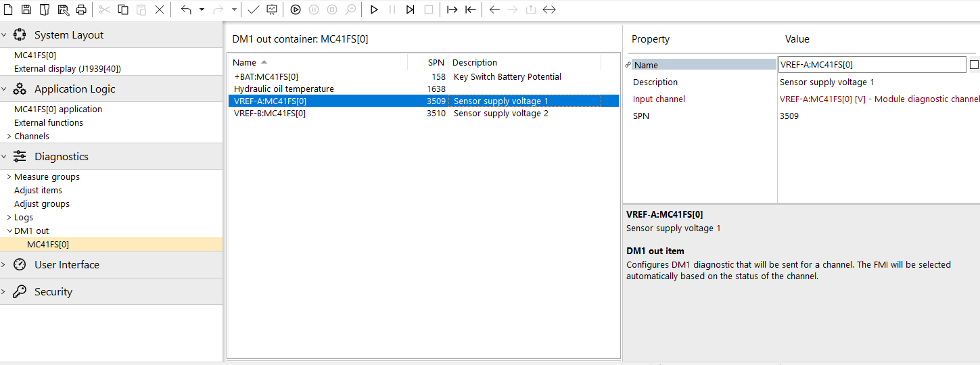980x365 pixels.
Task: Select MC41FS[0] under DM1 out
Action: tap(48, 244)
